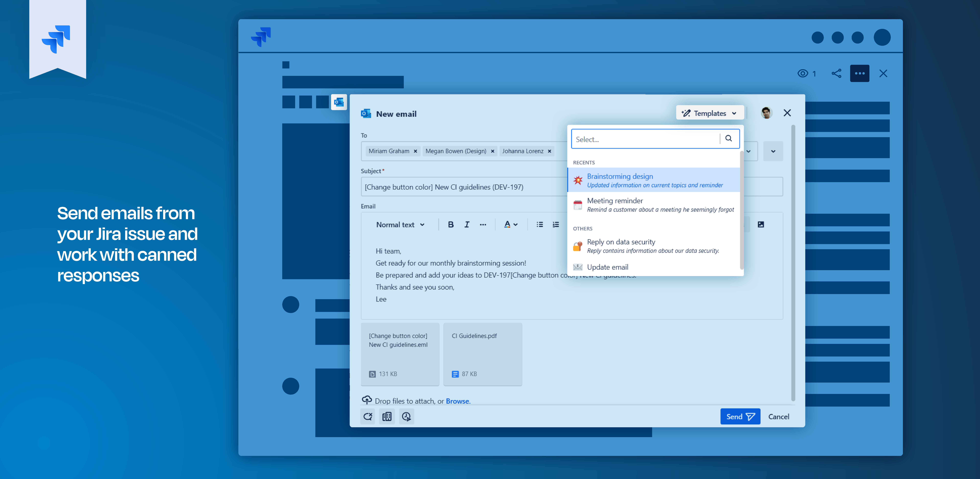Click the insert image icon
The image size is (980, 479).
[761, 224]
